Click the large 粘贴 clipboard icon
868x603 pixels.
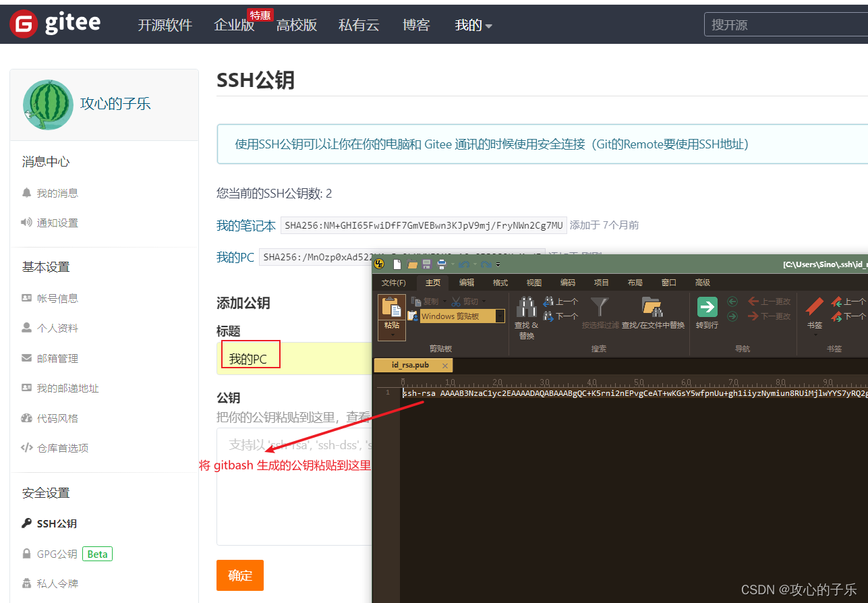(392, 307)
